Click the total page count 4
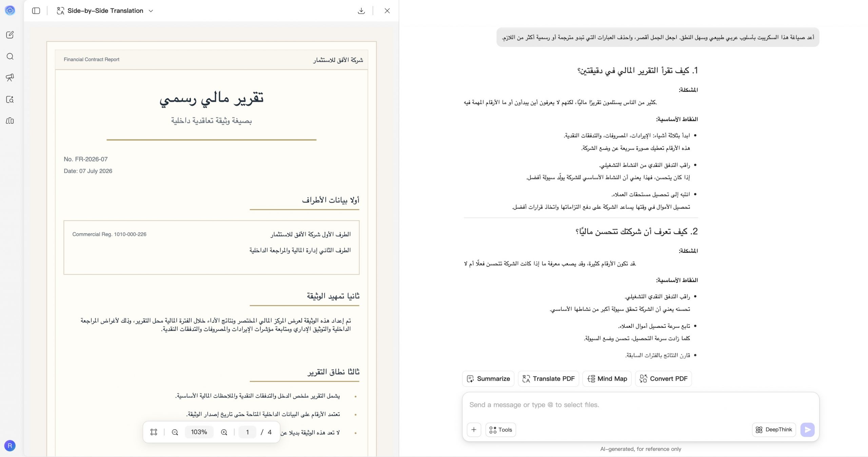Screen dimensions: 868x457 pos(270,432)
